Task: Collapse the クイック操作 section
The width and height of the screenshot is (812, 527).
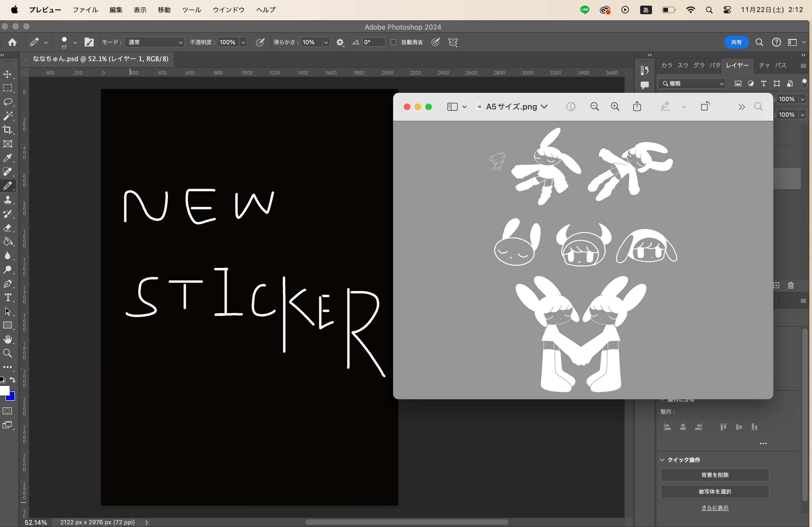Action: [662, 459]
